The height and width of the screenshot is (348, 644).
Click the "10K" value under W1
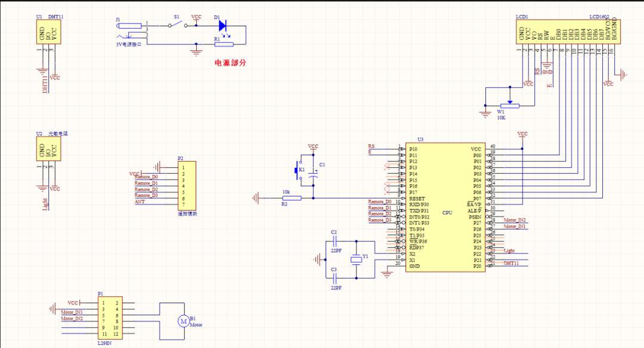[x=501, y=118]
